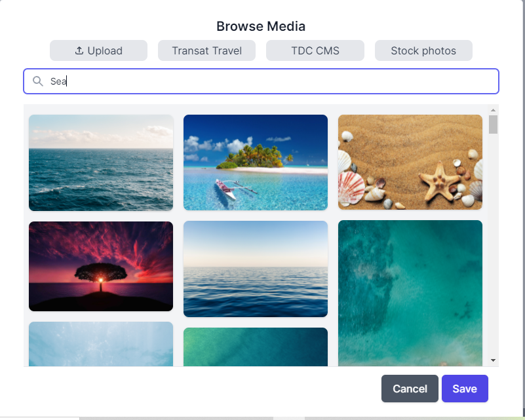This screenshot has width=525, height=420.
Task: Click the media list scrollbar thumb
Action: 493,124
